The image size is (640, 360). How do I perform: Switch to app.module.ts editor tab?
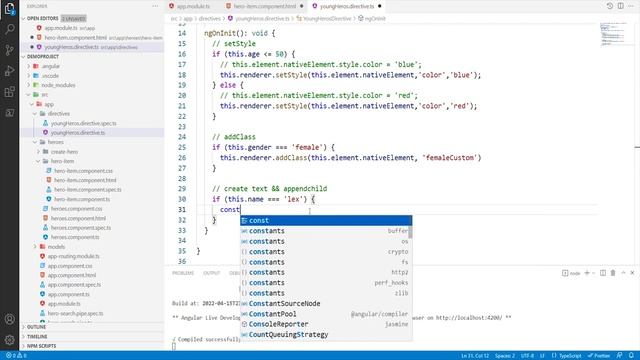(193, 6)
